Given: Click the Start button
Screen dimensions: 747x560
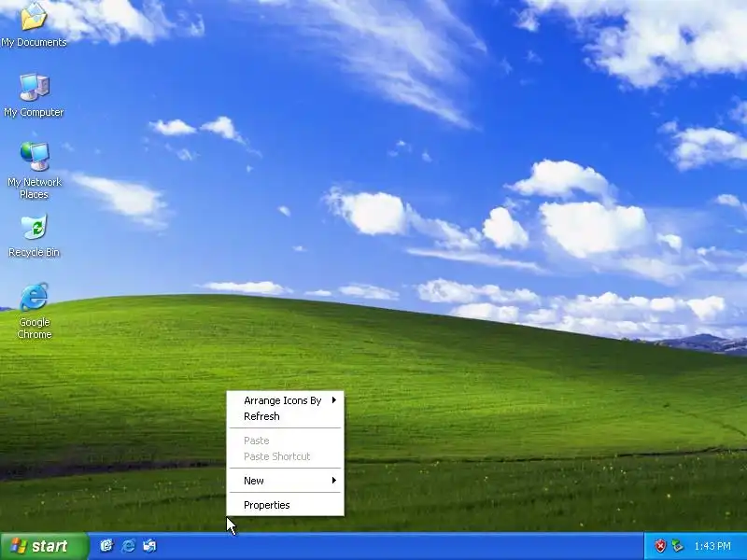Looking at the screenshot, I should (x=44, y=546).
